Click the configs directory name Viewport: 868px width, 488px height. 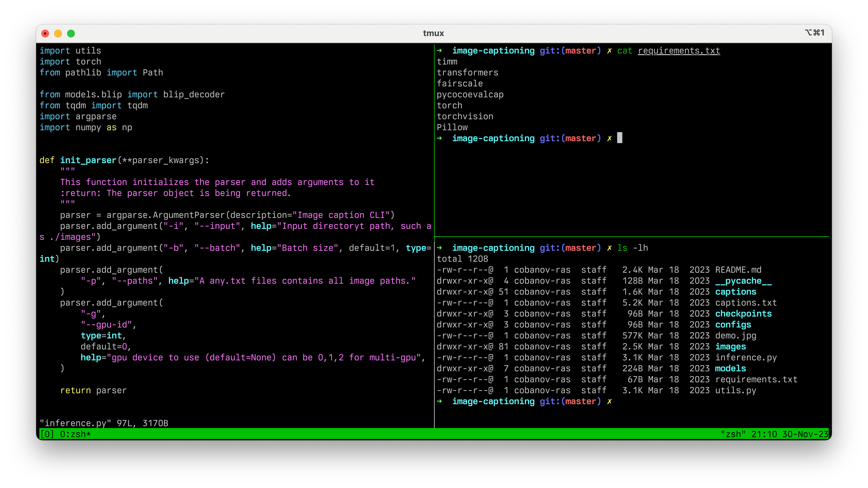(x=733, y=325)
